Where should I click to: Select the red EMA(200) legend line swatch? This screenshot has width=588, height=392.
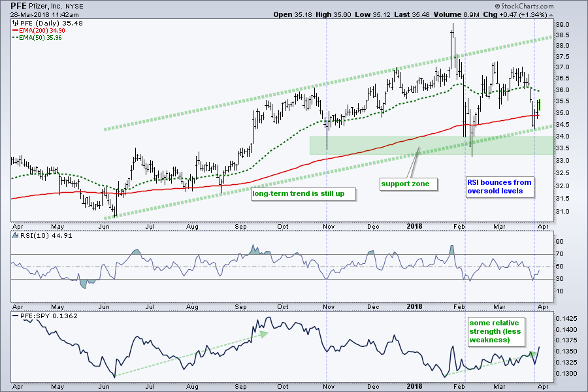pyautogui.click(x=16, y=31)
